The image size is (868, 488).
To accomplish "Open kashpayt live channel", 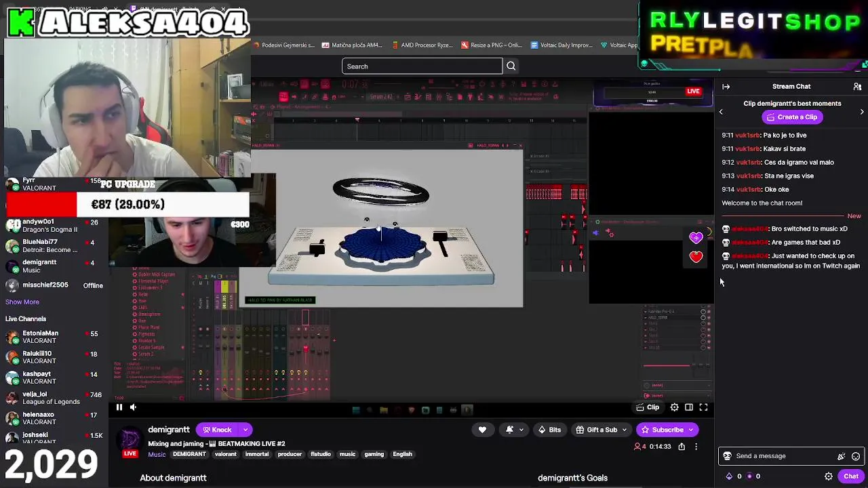I will (x=54, y=378).
